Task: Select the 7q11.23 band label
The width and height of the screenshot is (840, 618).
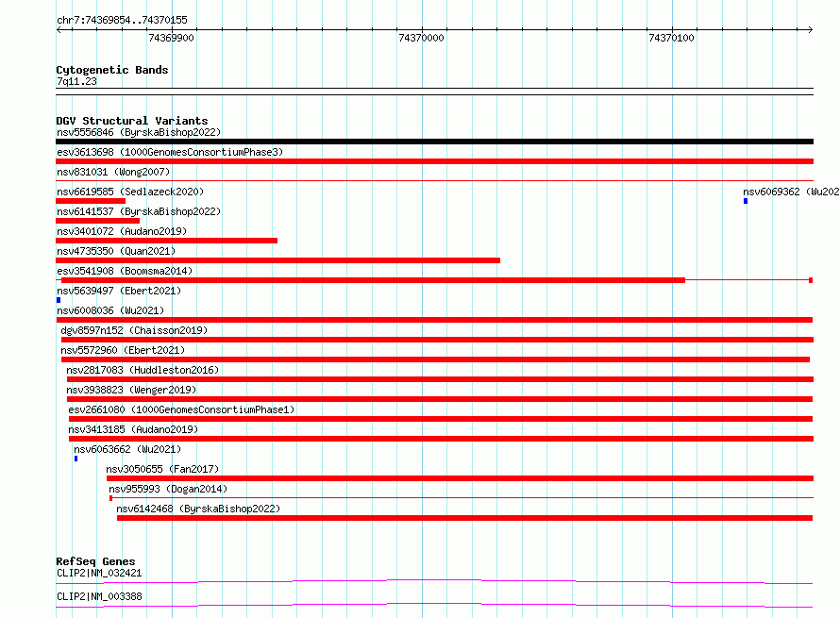Action: [x=76, y=81]
